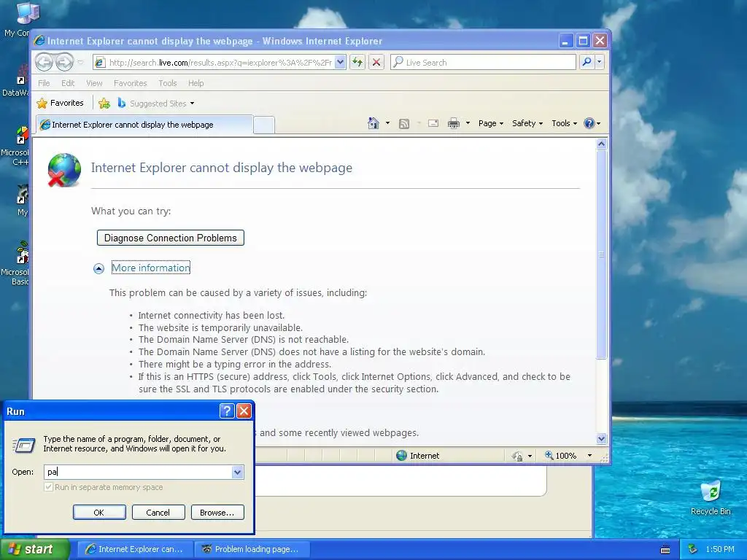Click the Back navigation arrow in Internet Explorer
The width and height of the screenshot is (747, 560).
[44, 62]
